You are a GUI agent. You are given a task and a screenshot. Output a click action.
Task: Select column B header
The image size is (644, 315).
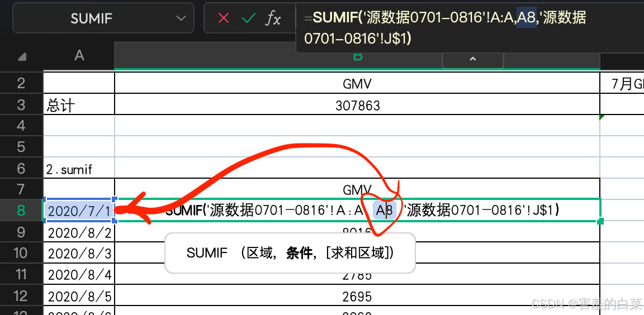pyautogui.click(x=357, y=56)
